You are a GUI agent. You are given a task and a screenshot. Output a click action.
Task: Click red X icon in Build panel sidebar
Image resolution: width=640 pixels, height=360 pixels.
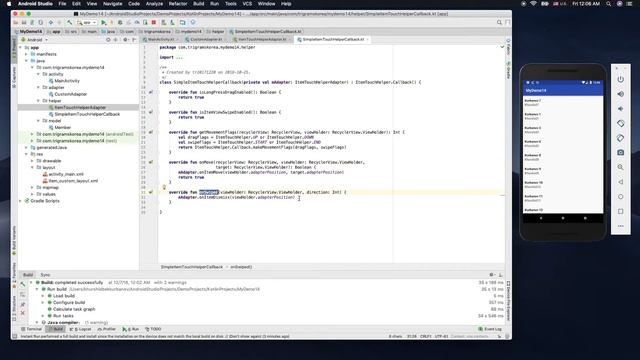(23, 313)
